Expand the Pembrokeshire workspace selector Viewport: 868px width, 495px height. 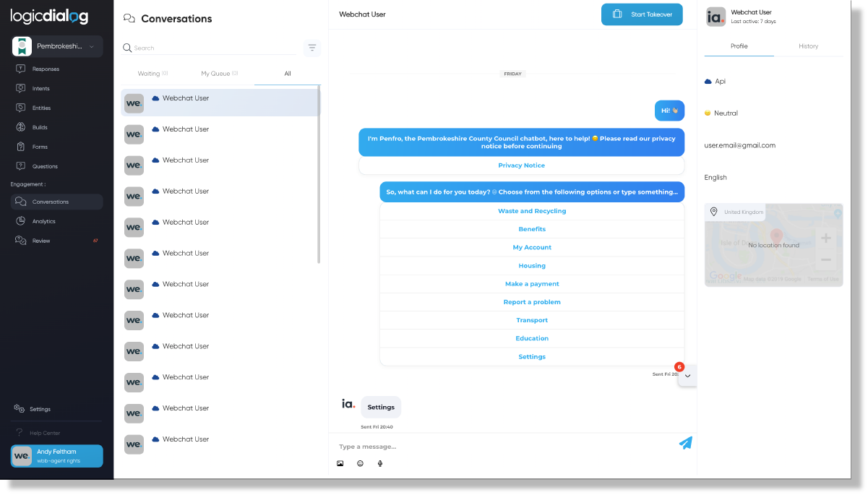93,46
